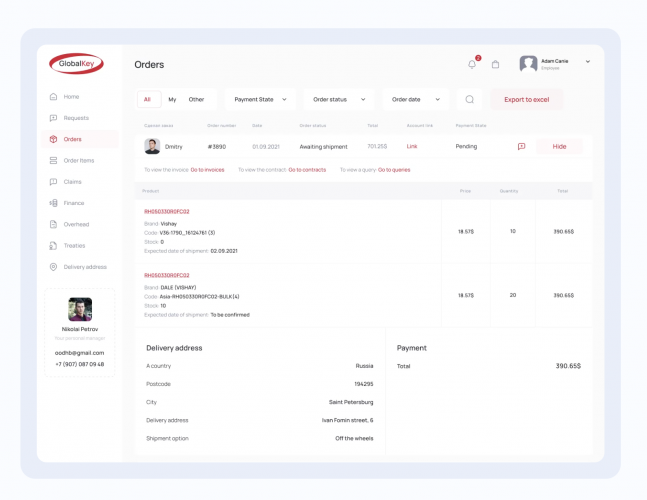Open Requests in sidebar

click(x=76, y=118)
